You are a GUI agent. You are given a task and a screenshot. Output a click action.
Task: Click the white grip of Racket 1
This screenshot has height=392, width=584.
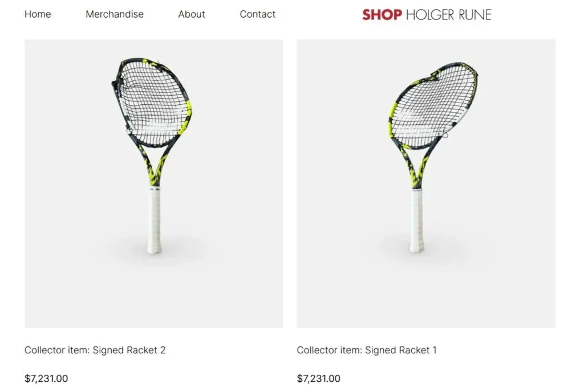click(x=417, y=220)
